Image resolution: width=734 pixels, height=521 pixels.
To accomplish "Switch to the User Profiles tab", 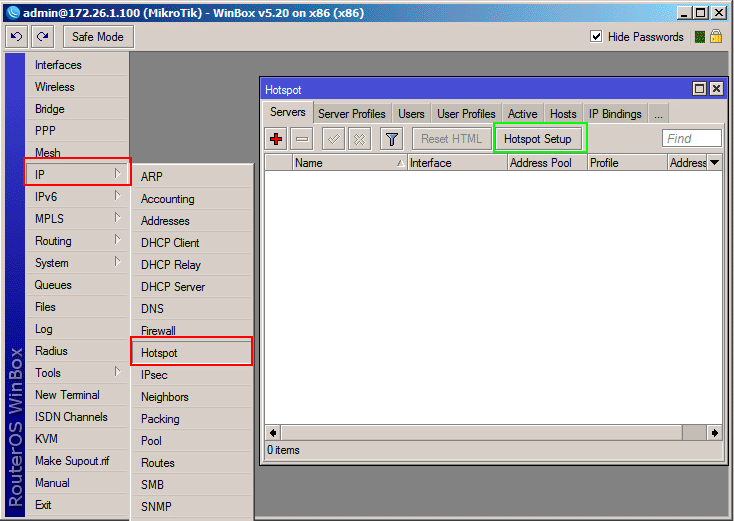I will [x=466, y=114].
